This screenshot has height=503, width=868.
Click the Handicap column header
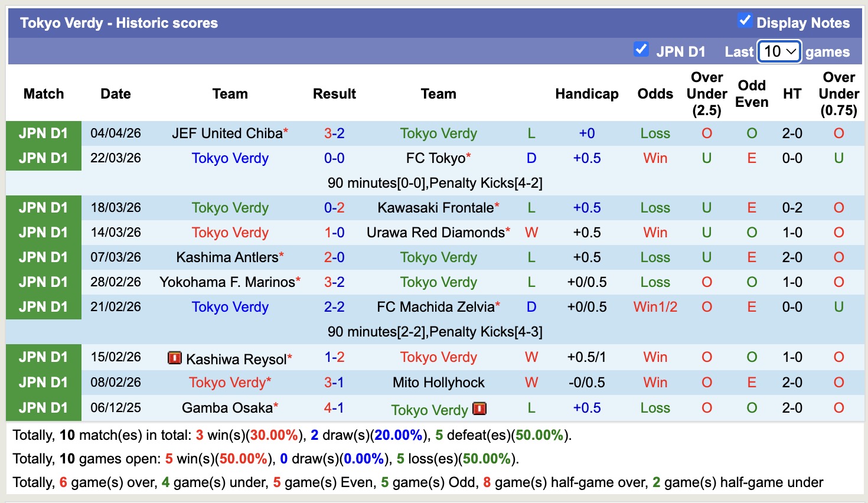[x=586, y=93]
